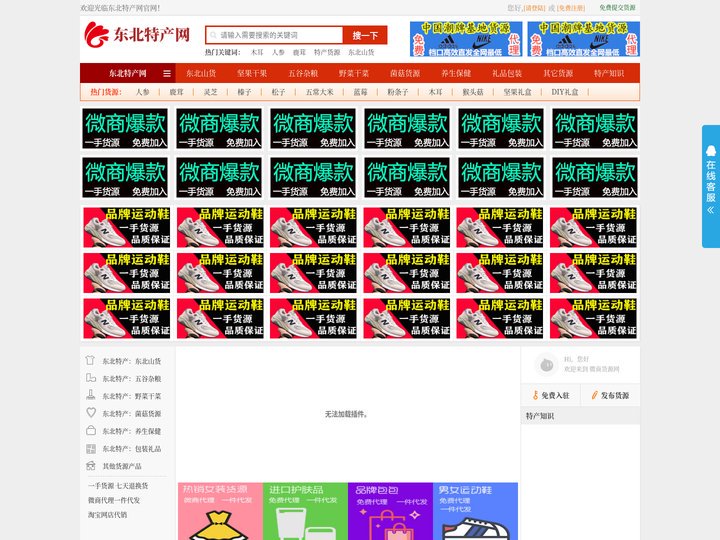
Task: Click the QQ penguin icon on 在线客服
Action: (x=711, y=150)
